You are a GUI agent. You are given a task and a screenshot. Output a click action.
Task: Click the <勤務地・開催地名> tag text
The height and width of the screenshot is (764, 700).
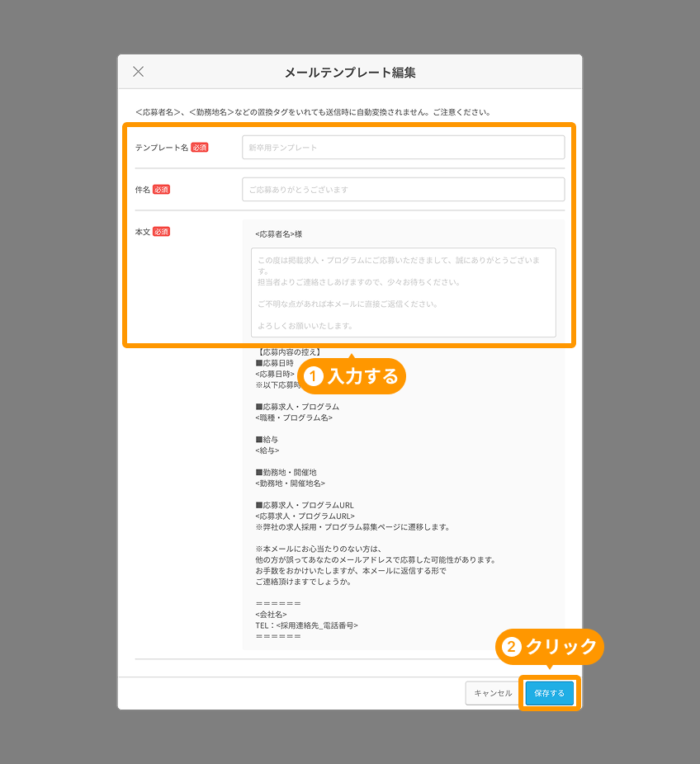click(290, 483)
